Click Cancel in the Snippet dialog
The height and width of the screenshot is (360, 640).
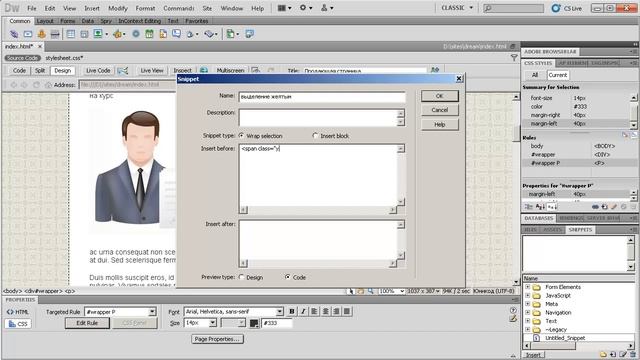(x=440, y=110)
